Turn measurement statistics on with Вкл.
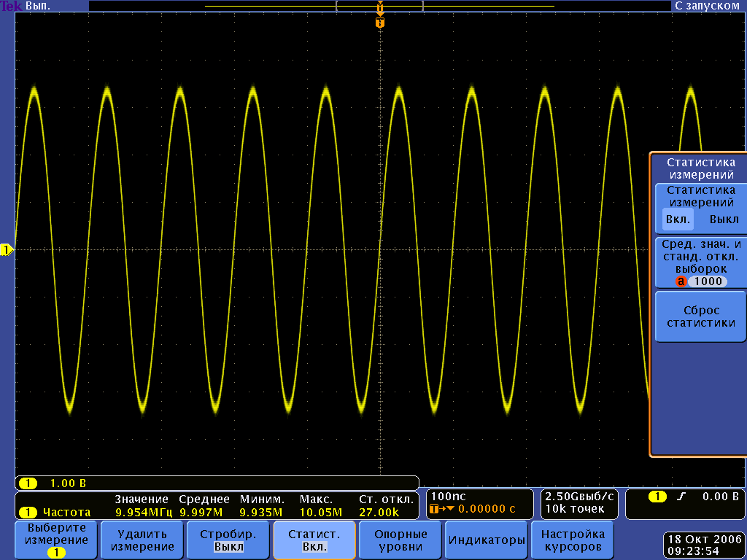The height and width of the screenshot is (560, 747). [x=673, y=219]
